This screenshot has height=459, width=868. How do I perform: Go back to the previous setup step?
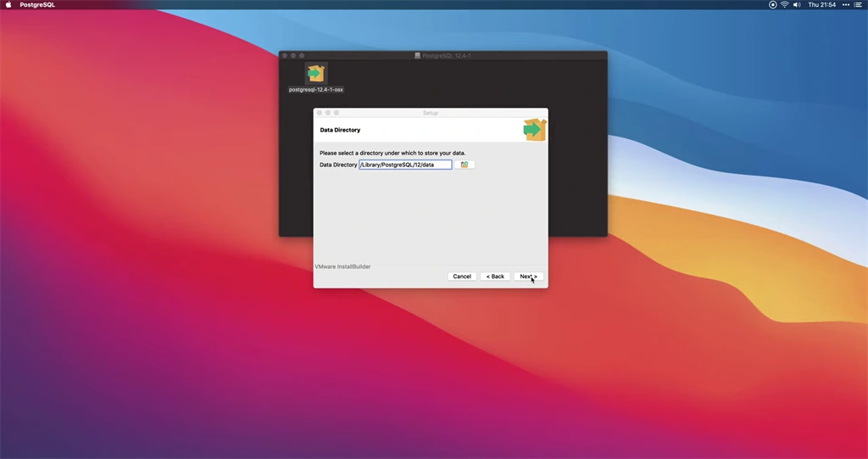(x=495, y=276)
